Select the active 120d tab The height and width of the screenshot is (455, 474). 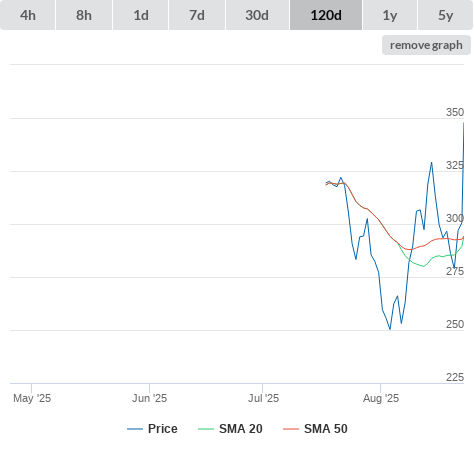coord(326,15)
